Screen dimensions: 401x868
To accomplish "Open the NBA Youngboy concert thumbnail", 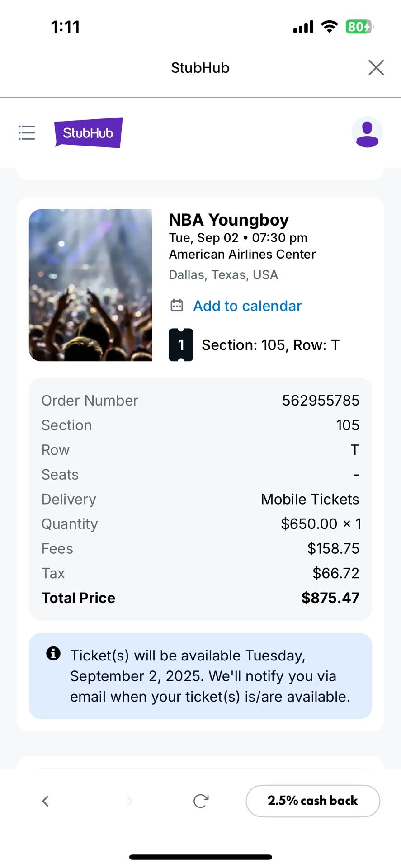I will pyautogui.click(x=90, y=285).
